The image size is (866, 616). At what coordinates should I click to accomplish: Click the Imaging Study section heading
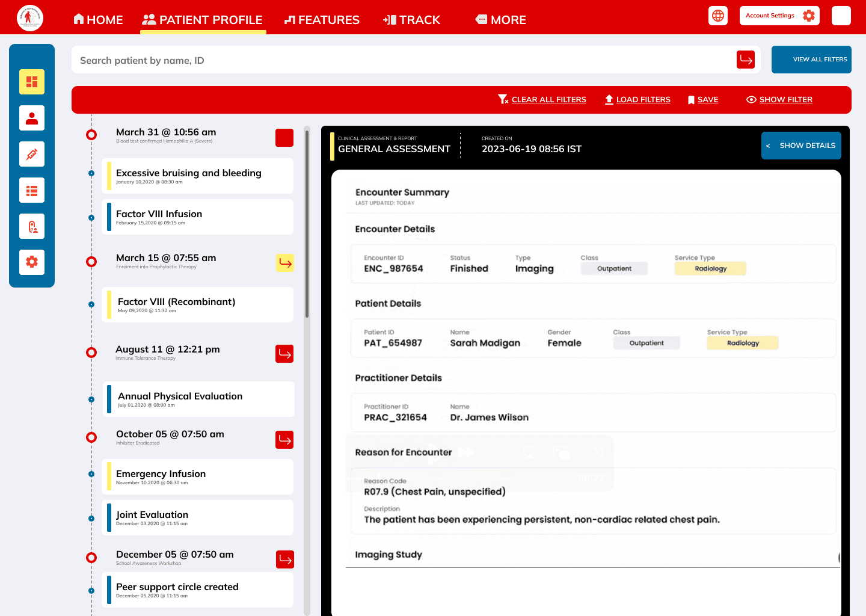tap(388, 555)
